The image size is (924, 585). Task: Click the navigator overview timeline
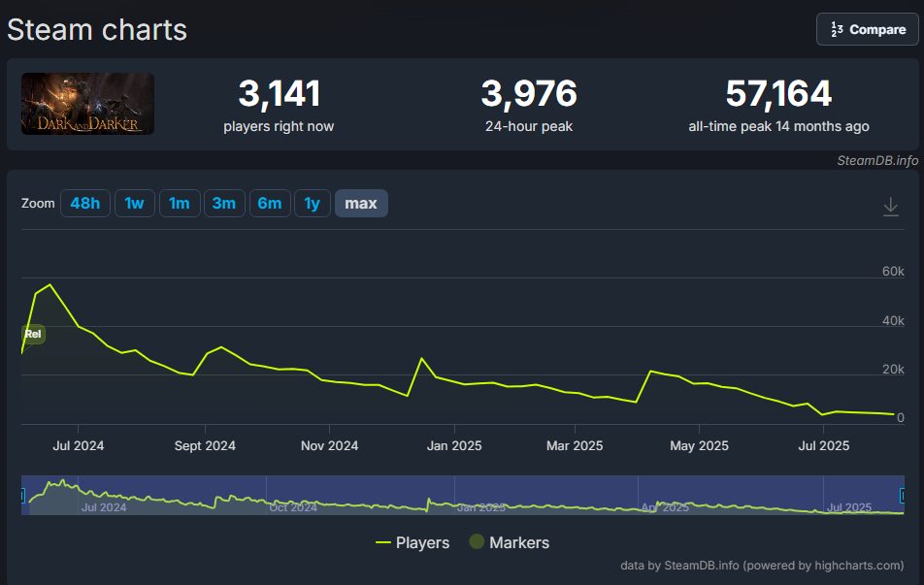tap(463, 496)
